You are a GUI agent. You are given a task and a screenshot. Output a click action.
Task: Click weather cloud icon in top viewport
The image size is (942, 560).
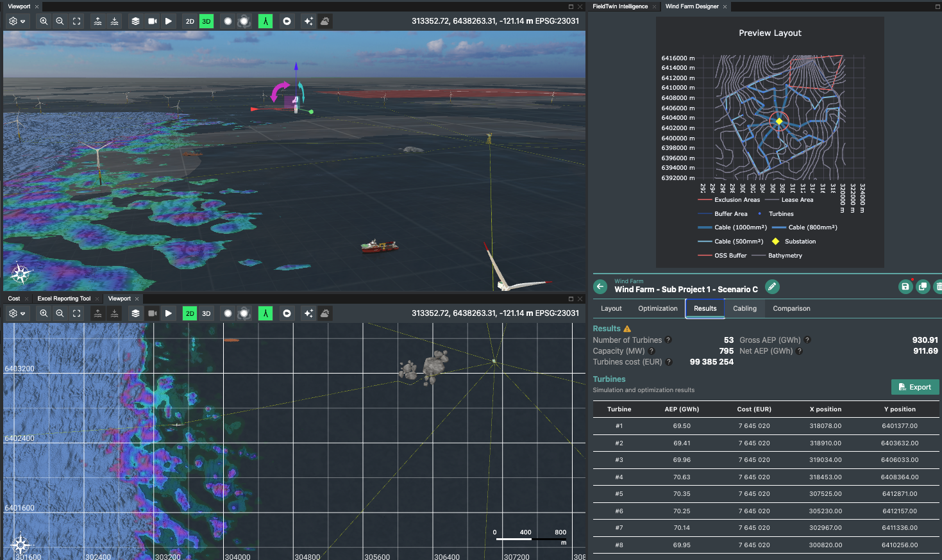[325, 21]
